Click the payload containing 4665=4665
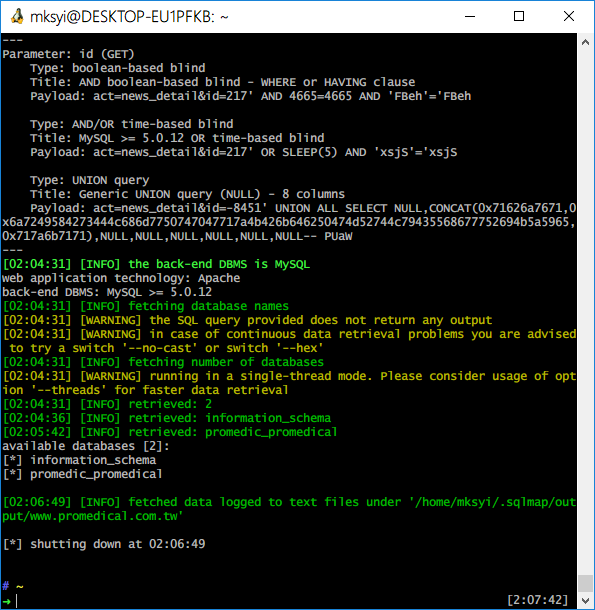 [251, 96]
